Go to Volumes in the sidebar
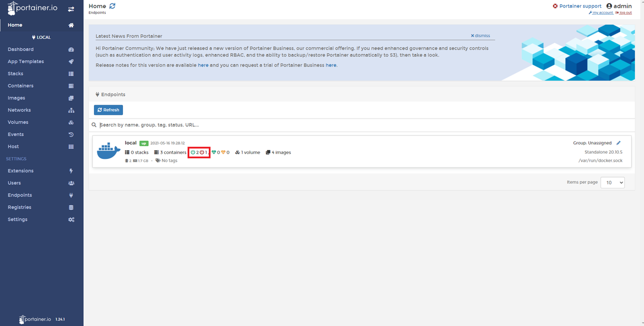 click(18, 122)
